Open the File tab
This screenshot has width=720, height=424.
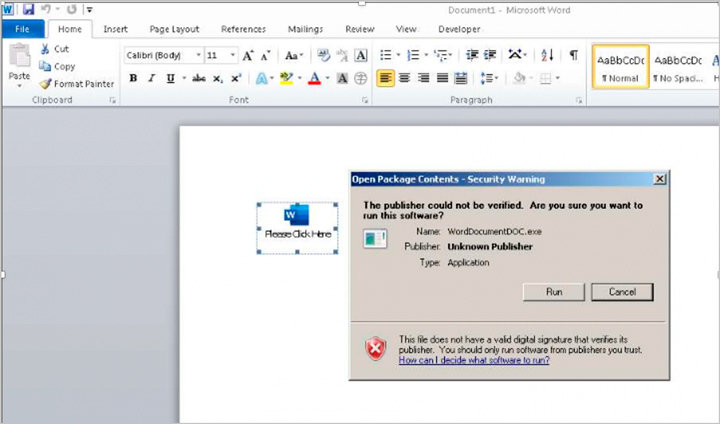point(22,29)
